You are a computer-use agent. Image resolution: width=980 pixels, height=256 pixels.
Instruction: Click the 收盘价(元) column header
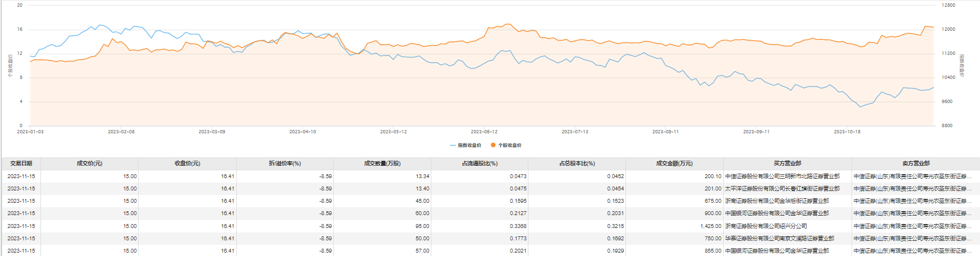(x=187, y=164)
